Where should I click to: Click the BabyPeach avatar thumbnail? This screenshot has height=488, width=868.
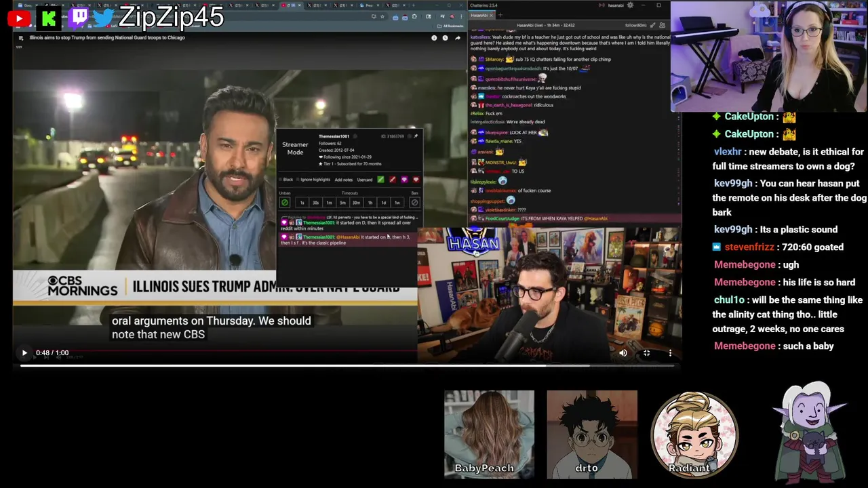point(489,434)
